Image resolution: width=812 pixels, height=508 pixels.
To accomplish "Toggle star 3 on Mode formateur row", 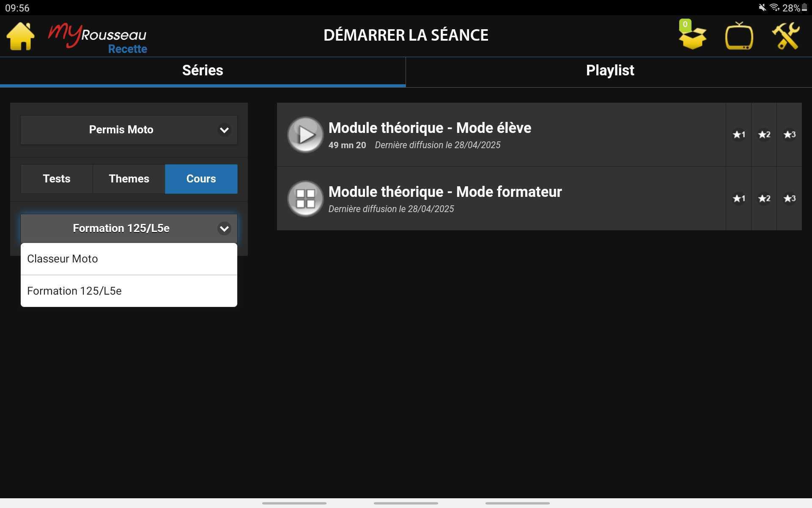I will coord(789,199).
